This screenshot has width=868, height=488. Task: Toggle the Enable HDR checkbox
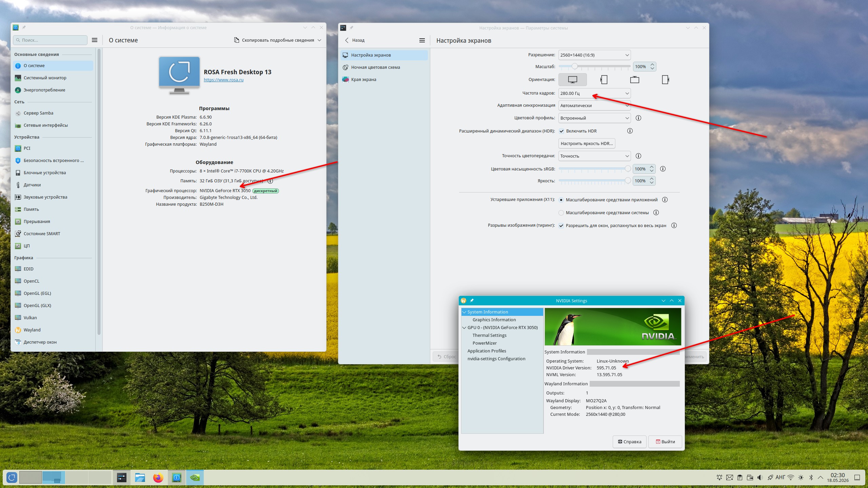click(561, 131)
